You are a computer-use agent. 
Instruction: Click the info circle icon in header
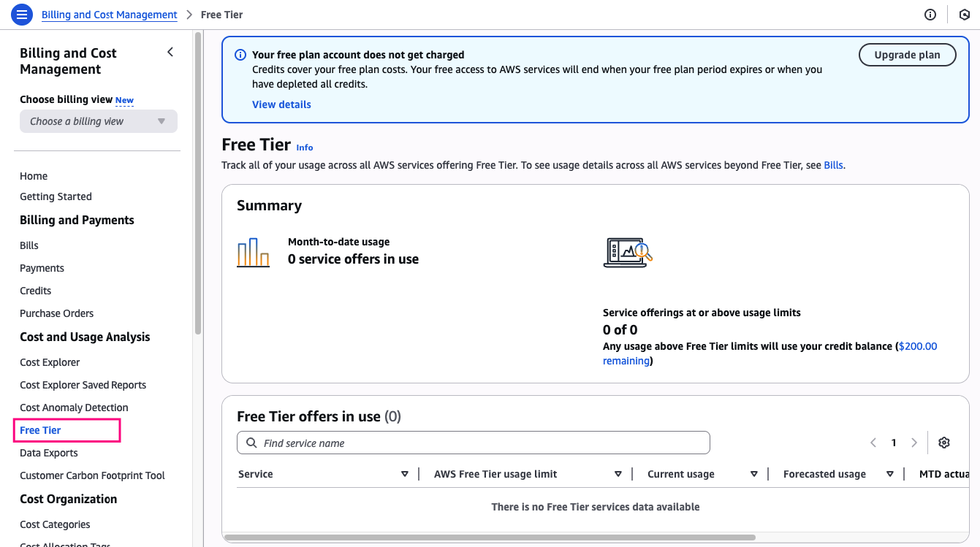pyautogui.click(x=930, y=15)
